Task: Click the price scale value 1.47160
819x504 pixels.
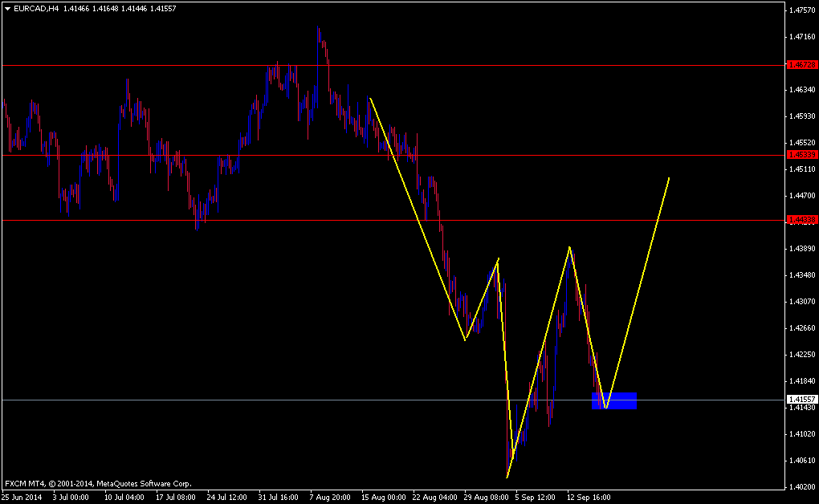Action: 802,37
